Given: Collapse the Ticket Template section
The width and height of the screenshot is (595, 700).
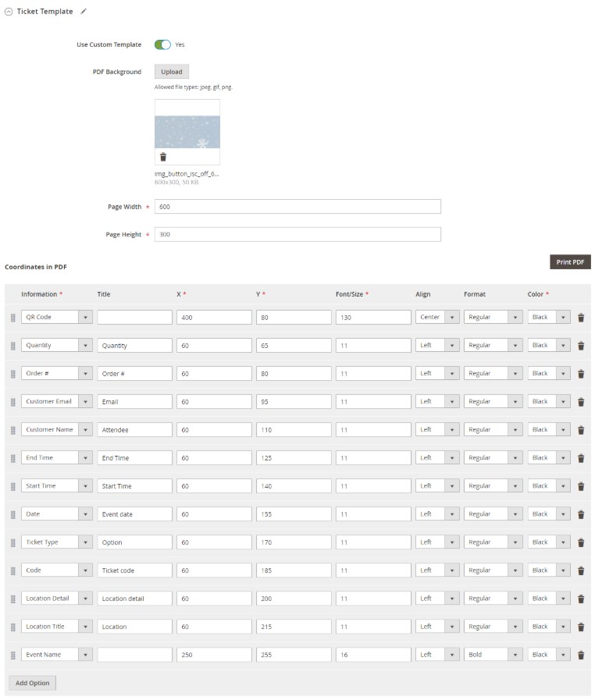Looking at the screenshot, I should pos(9,12).
